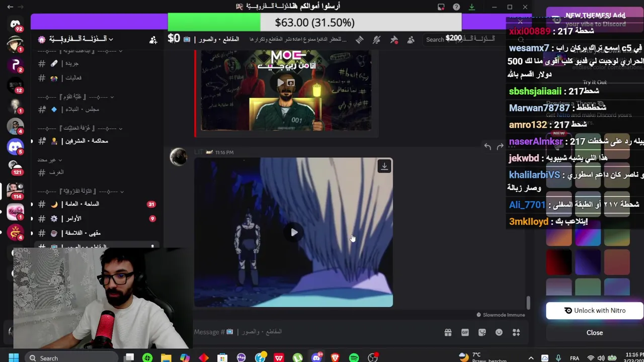The image size is (644, 362).
Task: Open Brave browser from the taskbar
Action: click(x=335, y=358)
